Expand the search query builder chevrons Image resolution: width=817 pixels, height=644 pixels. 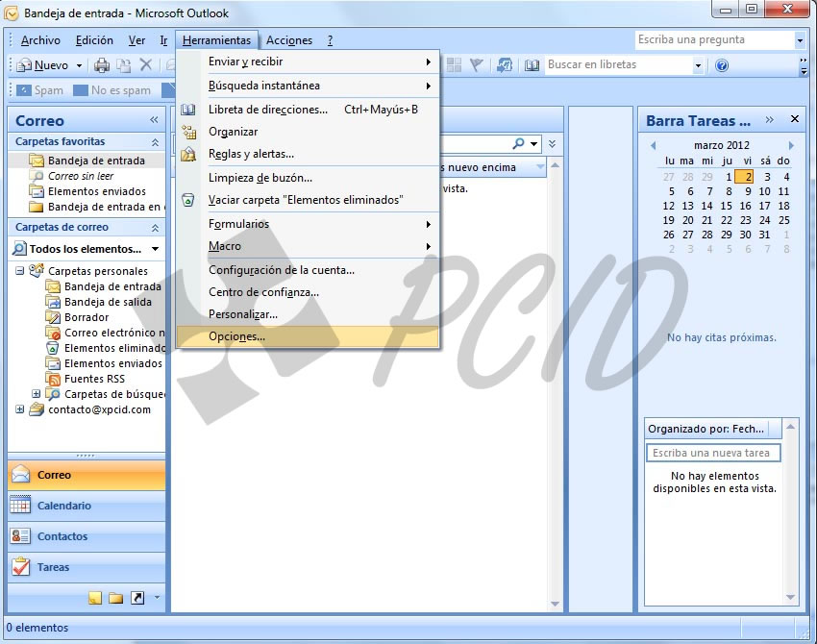tap(553, 143)
